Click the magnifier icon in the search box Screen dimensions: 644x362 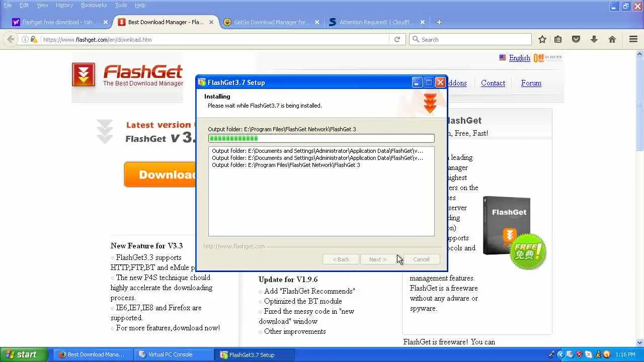416,39
